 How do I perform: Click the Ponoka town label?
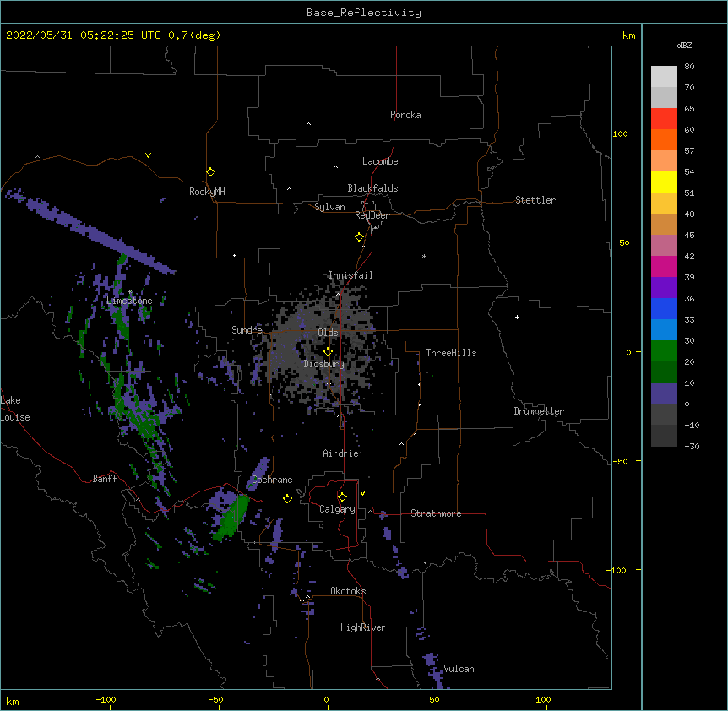pos(405,115)
